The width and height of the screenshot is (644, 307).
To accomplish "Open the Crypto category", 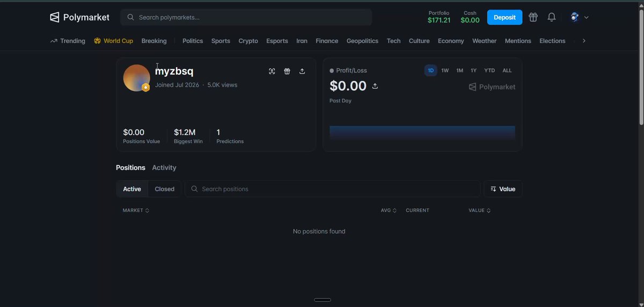I will (248, 41).
